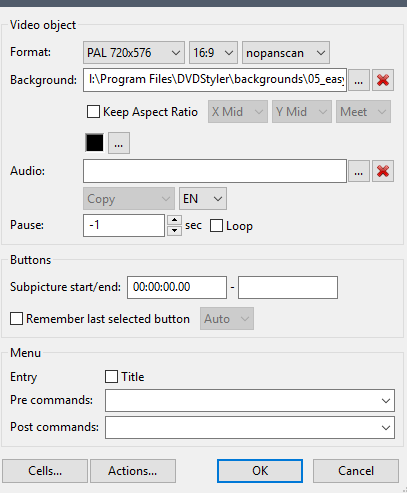
Task: Expand the Pre commands combo box
Action: pyautogui.click(x=250, y=400)
